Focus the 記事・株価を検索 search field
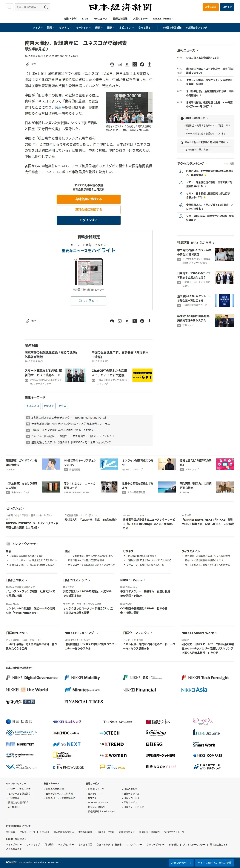Screen dimensions: 240x868 [x=30, y=7]
